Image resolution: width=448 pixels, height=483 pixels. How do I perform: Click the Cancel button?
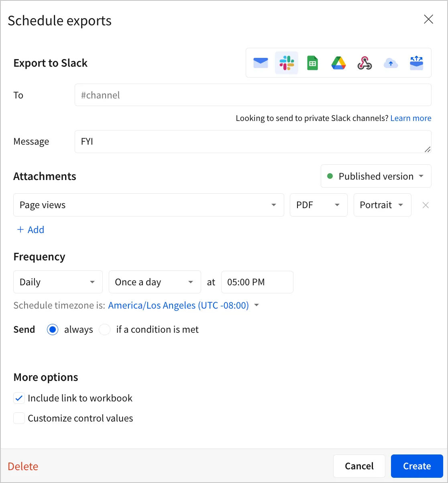coord(359,466)
